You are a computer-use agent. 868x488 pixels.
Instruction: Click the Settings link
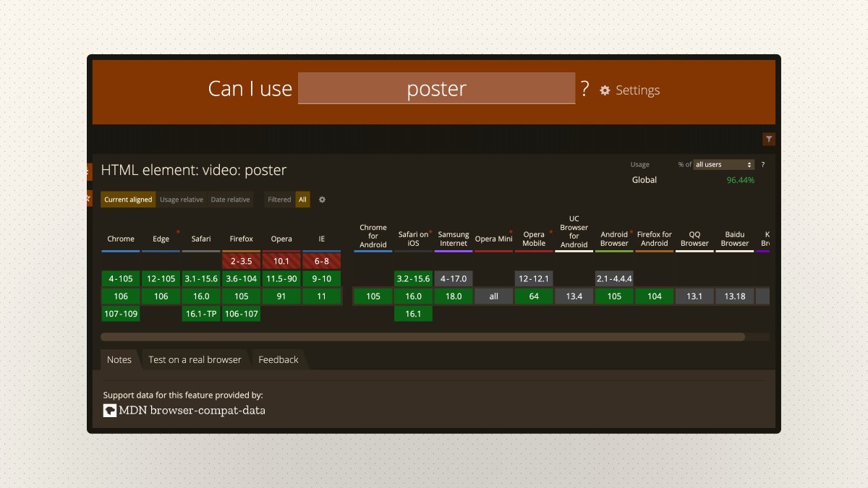click(x=637, y=90)
